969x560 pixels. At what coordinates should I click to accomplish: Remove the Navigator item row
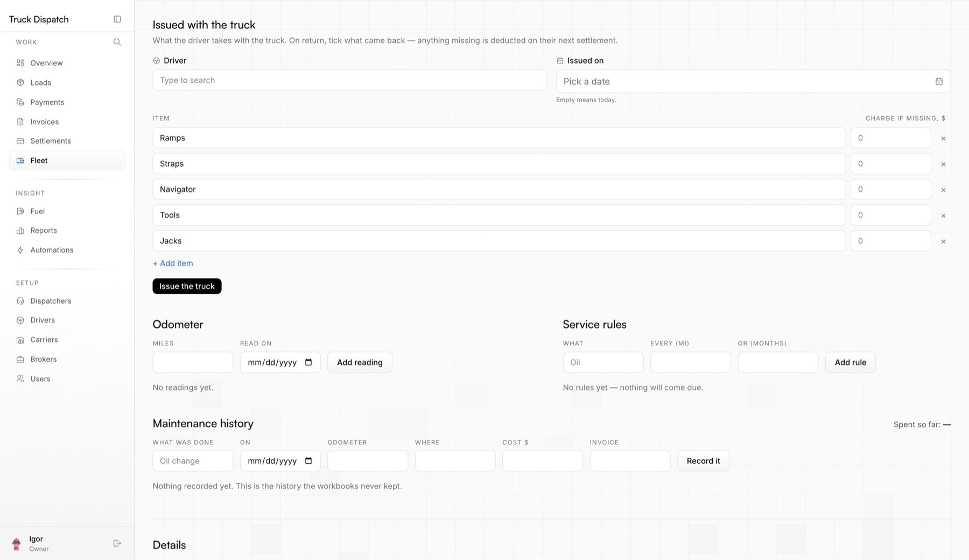[x=943, y=190]
